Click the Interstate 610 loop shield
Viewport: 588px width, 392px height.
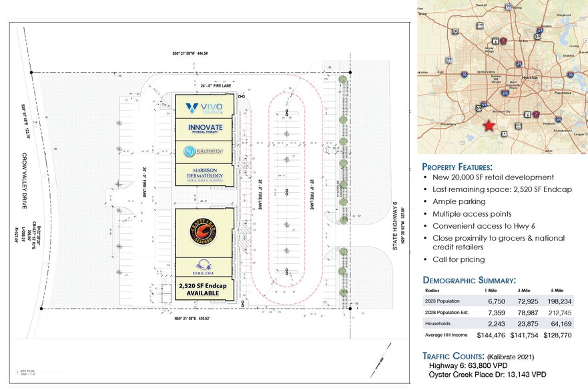coord(505,93)
